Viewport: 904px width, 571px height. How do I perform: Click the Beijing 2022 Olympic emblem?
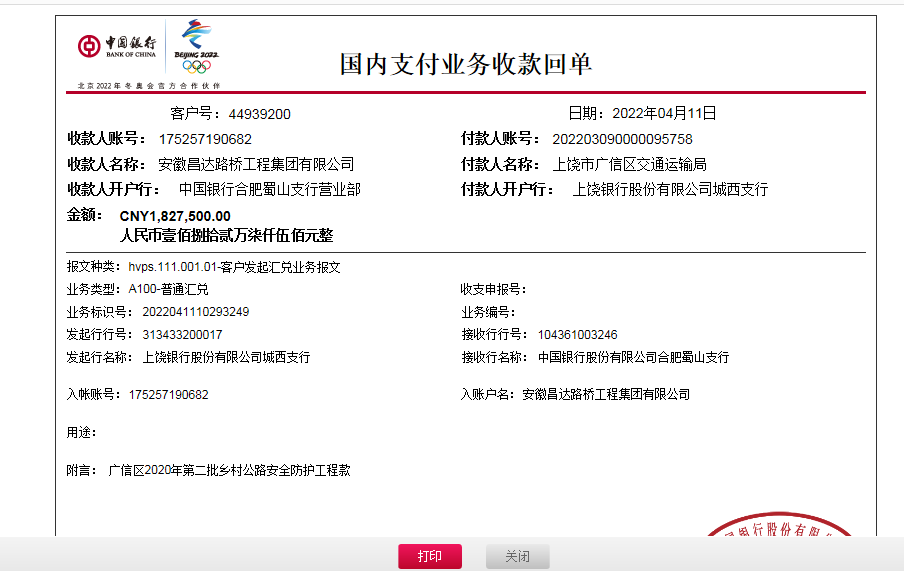tap(196, 47)
